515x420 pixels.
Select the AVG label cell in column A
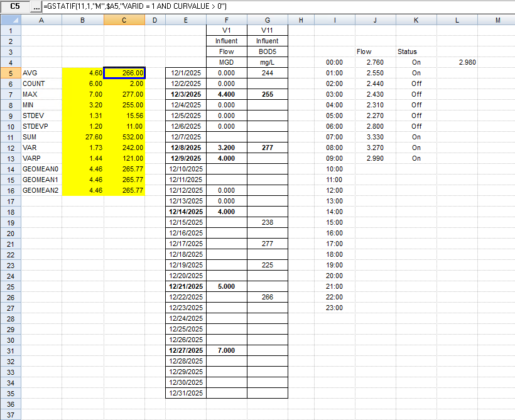pyautogui.click(x=41, y=73)
